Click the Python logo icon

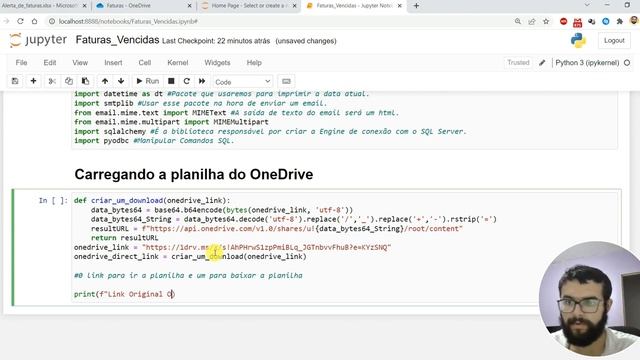578,40
